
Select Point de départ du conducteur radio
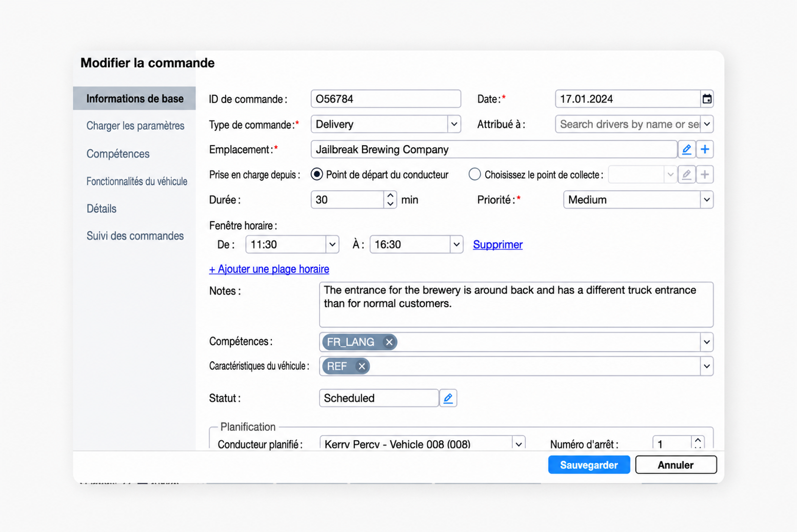click(x=317, y=174)
